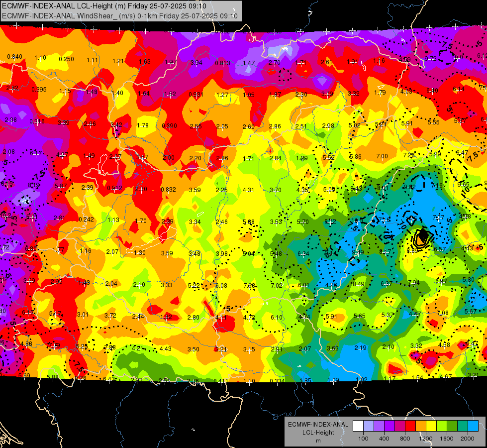Click the orange legend color swatch
The width and height of the screenshot is (487, 448).
pyautogui.click(x=421, y=426)
